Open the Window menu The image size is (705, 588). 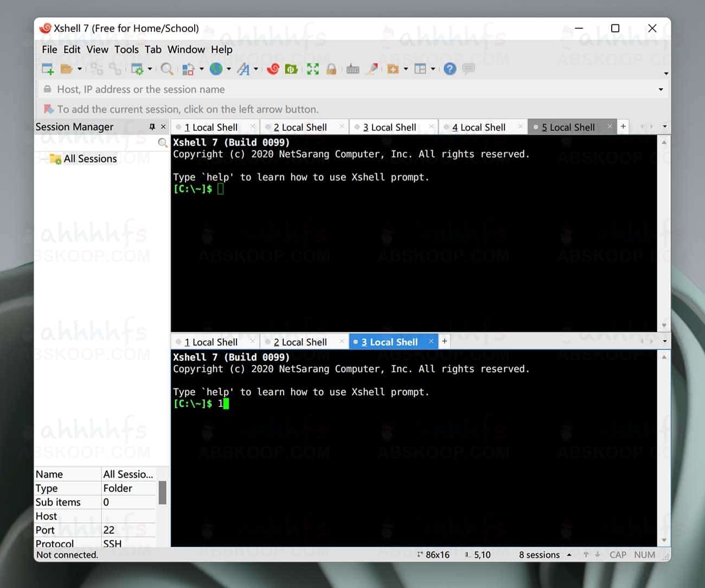[x=186, y=49]
